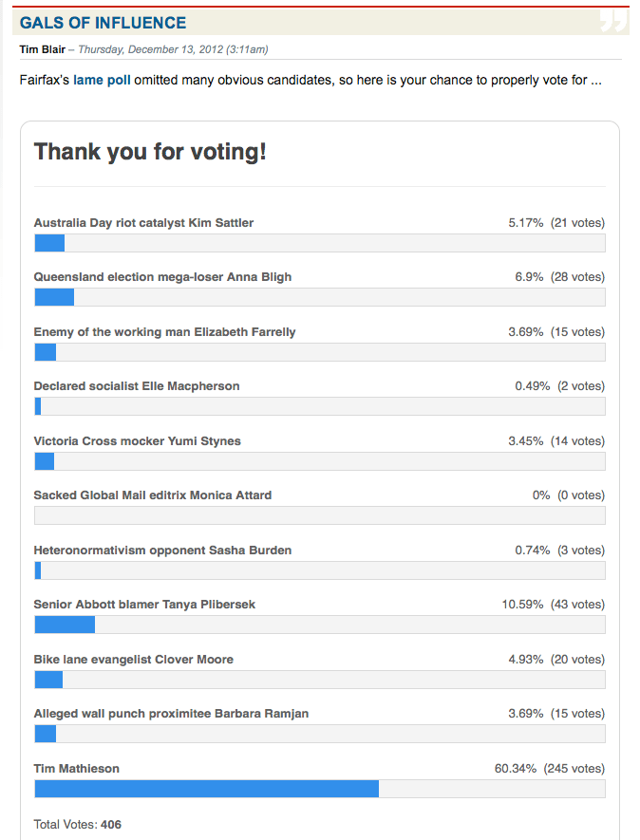
Task: Select the Sasha Burden option label
Action: tap(162, 551)
